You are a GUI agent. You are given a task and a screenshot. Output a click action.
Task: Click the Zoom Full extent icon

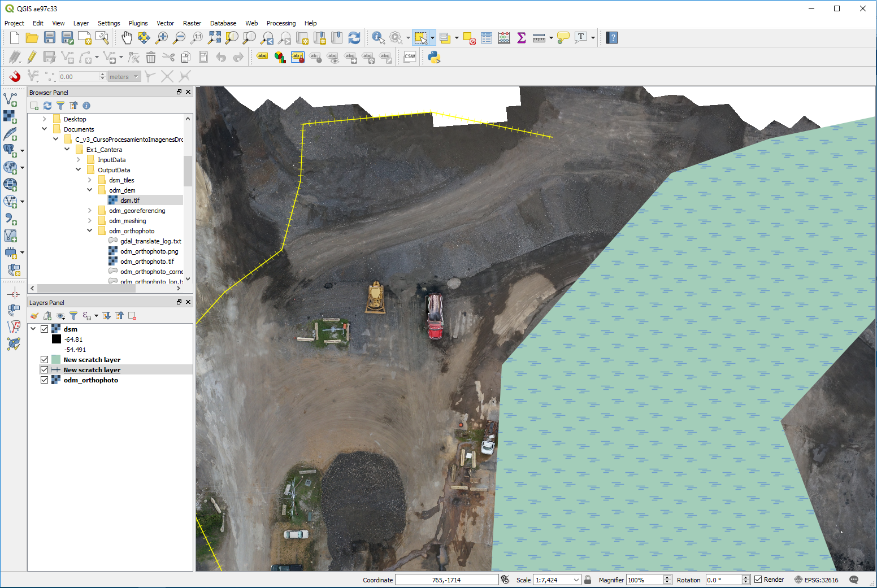(x=214, y=38)
